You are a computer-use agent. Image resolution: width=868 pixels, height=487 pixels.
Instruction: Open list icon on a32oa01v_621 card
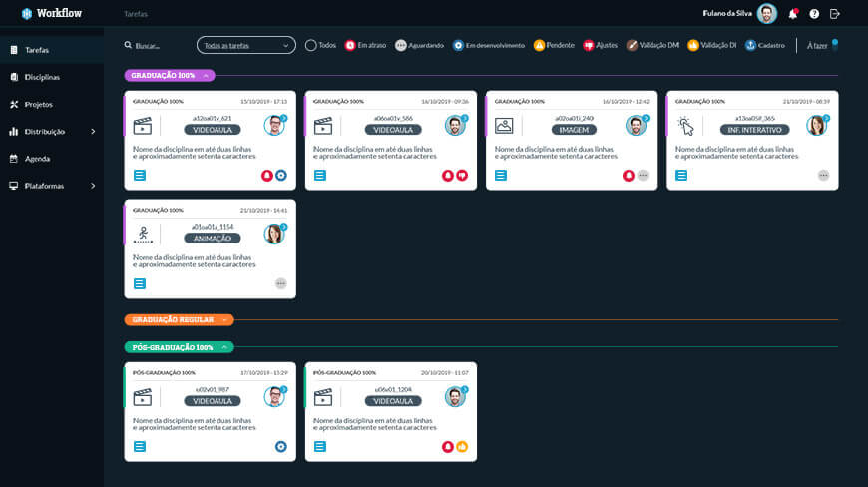(140, 175)
